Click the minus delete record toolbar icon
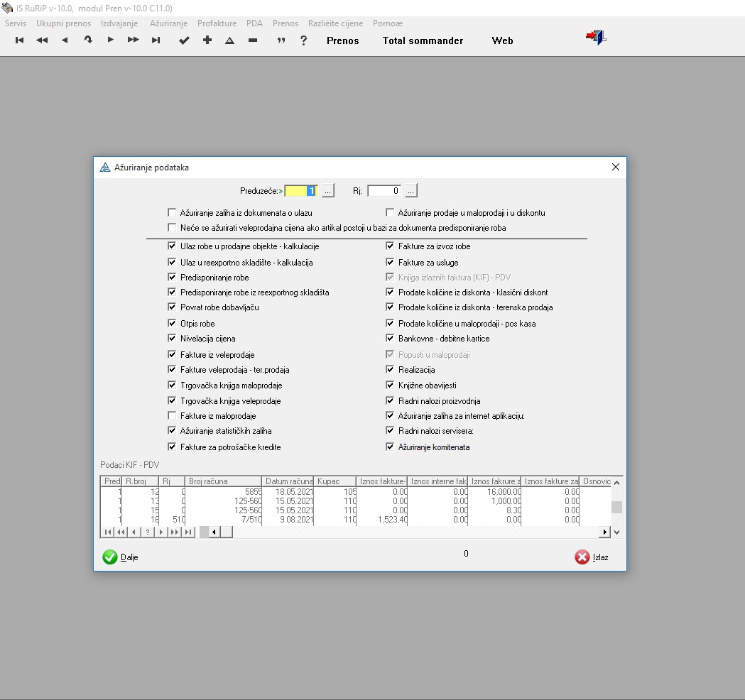 (x=253, y=40)
